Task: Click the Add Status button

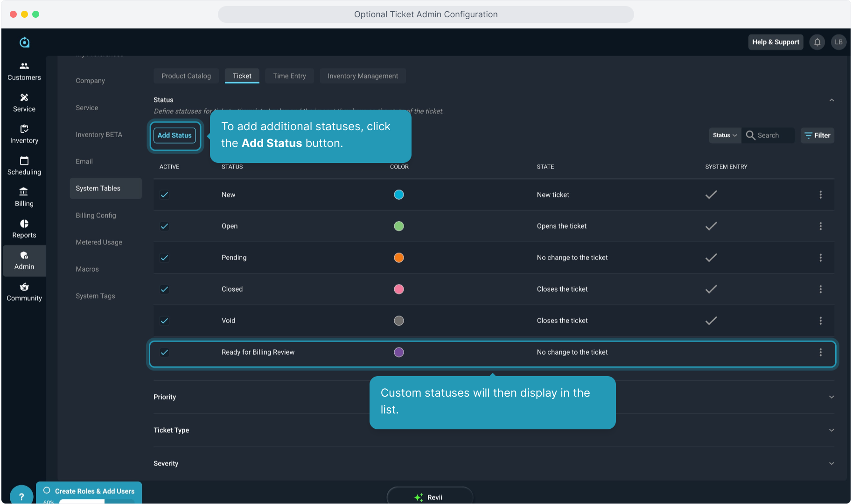Action: coord(175,135)
